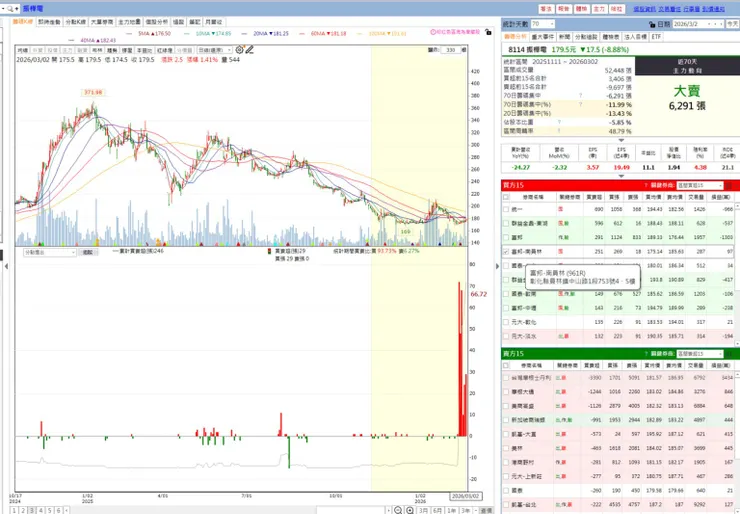Click the 今天 button next to the date
The height and width of the screenshot is (514, 740).
point(732,24)
